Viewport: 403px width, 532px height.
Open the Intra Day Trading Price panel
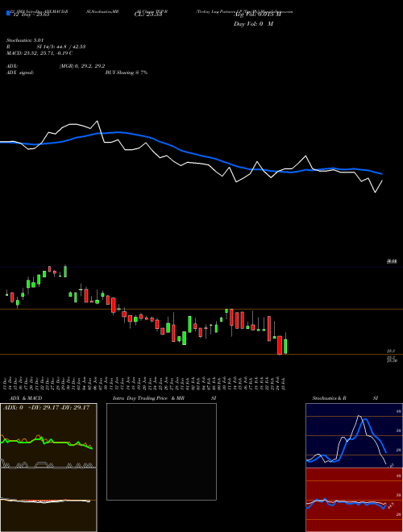(161, 451)
